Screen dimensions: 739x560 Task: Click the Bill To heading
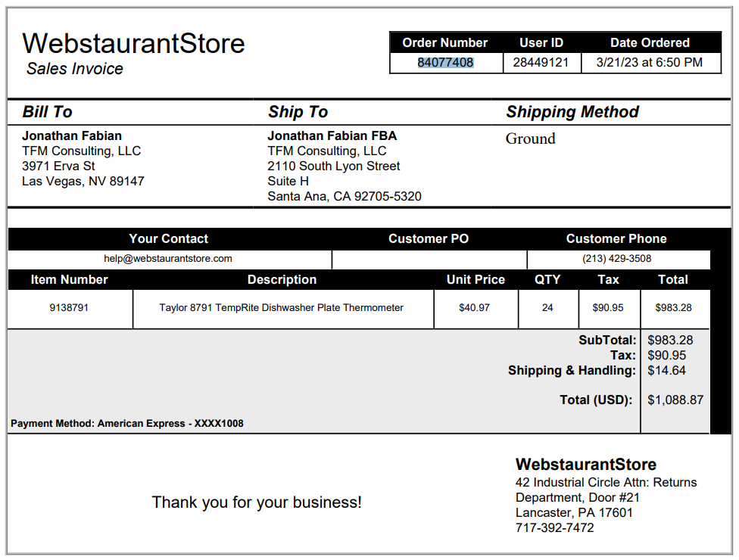pos(47,112)
